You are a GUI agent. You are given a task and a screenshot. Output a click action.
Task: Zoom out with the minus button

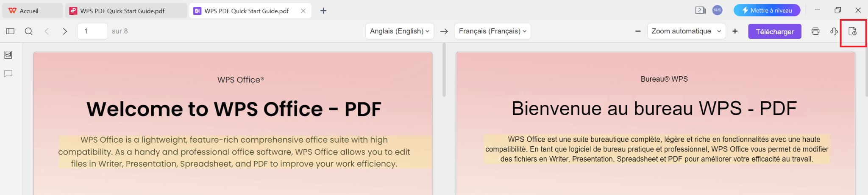tap(638, 31)
